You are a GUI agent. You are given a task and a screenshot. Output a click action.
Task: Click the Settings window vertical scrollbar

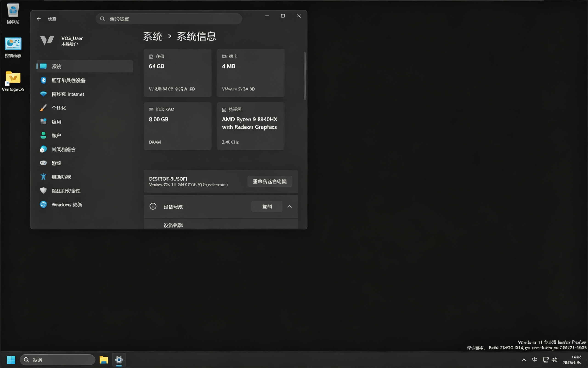tap(305, 76)
